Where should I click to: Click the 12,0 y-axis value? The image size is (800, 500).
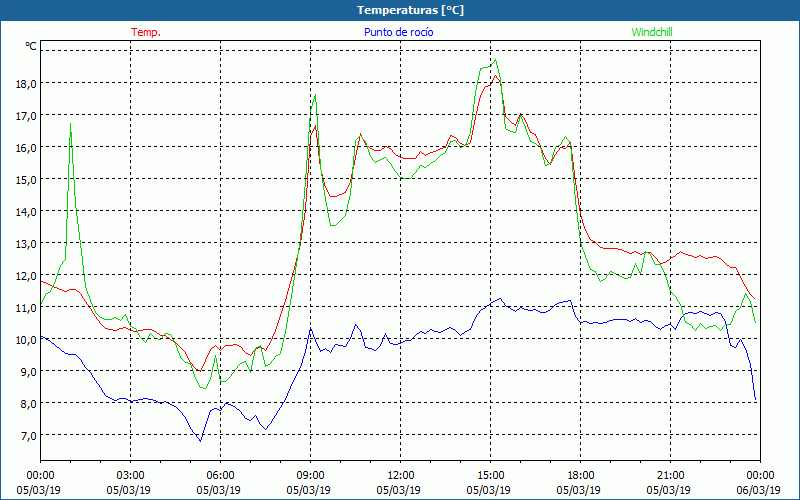(x=27, y=276)
